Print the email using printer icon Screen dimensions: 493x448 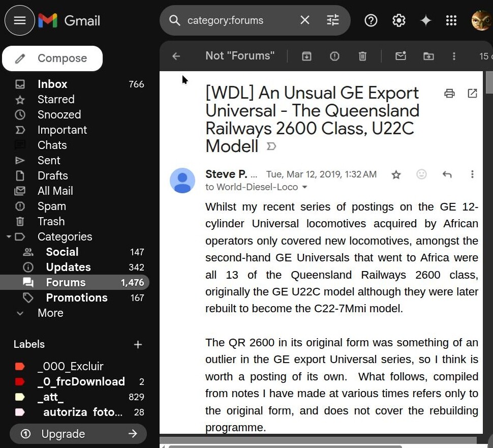449,93
